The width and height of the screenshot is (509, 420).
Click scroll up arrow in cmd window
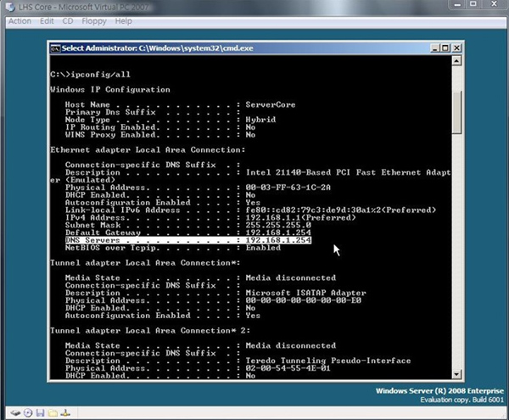456,60
